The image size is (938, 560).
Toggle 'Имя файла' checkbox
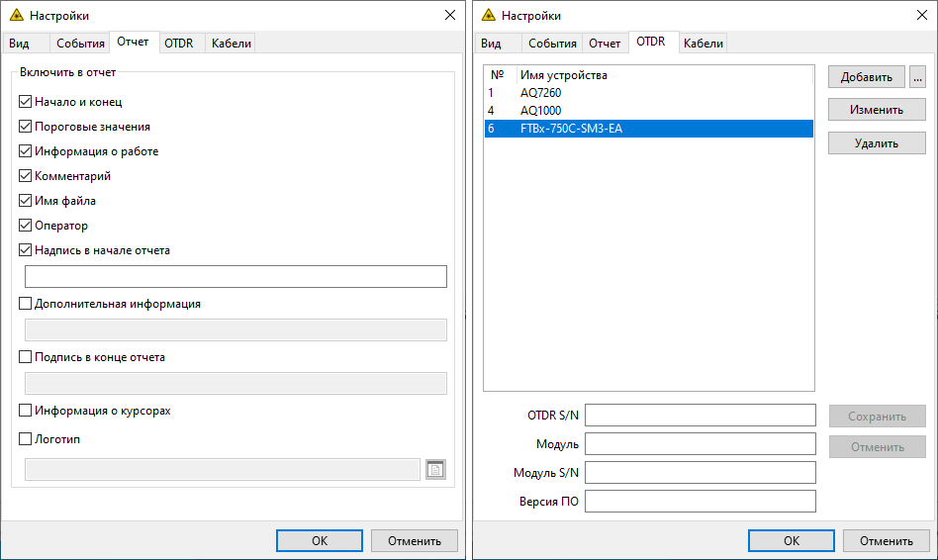[25, 201]
